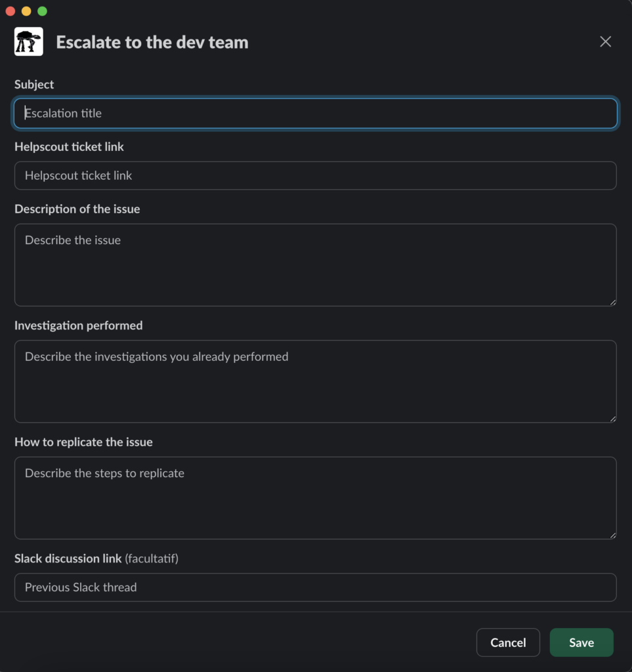Click the Investigation performed label
Viewport: 632px width, 672px height.
pyautogui.click(x=79, y=325)
